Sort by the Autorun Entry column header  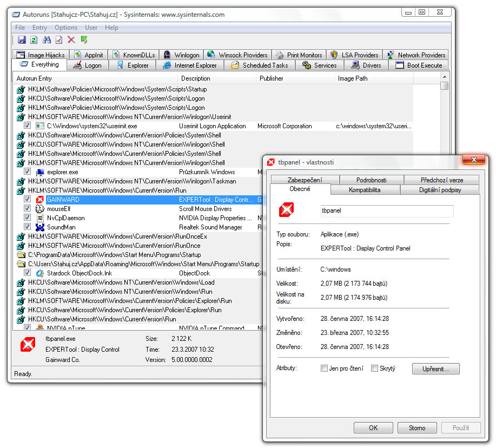pos(95,78)
